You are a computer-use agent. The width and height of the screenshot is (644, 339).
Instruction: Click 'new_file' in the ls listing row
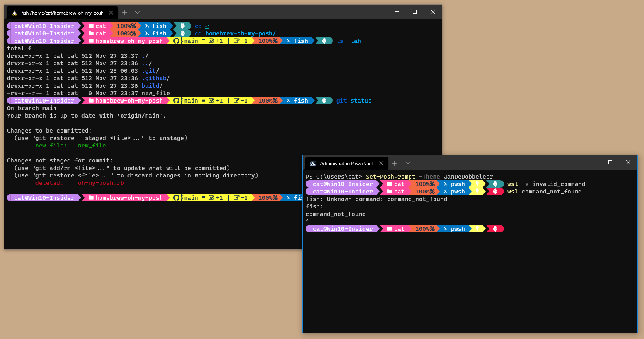pyautogui.click(x=156, y=93)
